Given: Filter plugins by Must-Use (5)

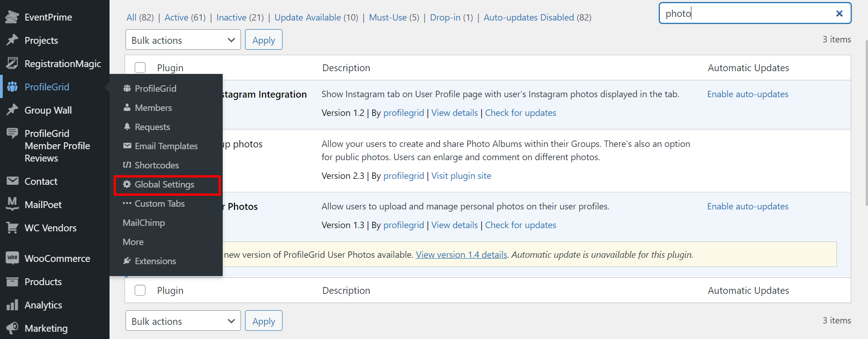Looking at the screenshot, I should click(x=394, y=17).
